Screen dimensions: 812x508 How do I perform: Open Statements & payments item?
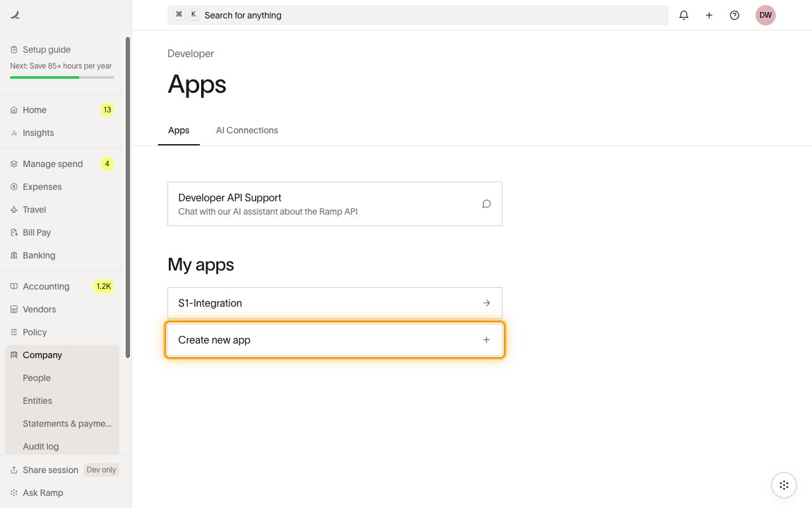pos(62,424)
